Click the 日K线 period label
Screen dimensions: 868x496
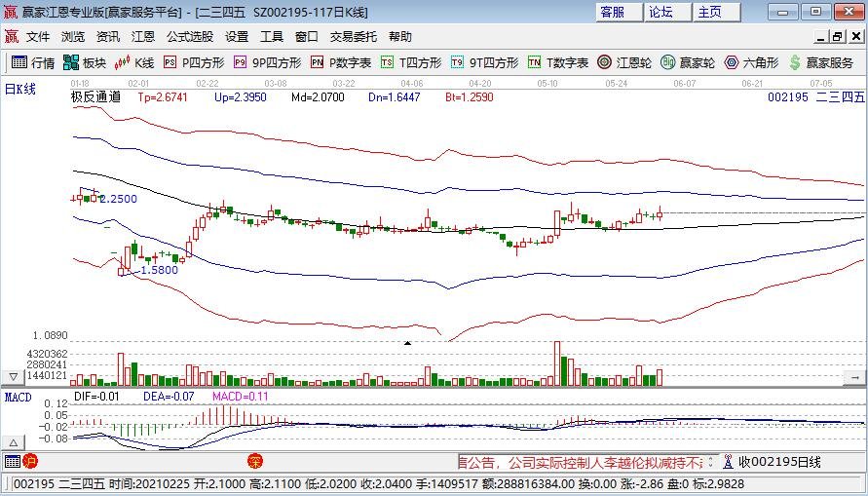(x=20, y=89)
